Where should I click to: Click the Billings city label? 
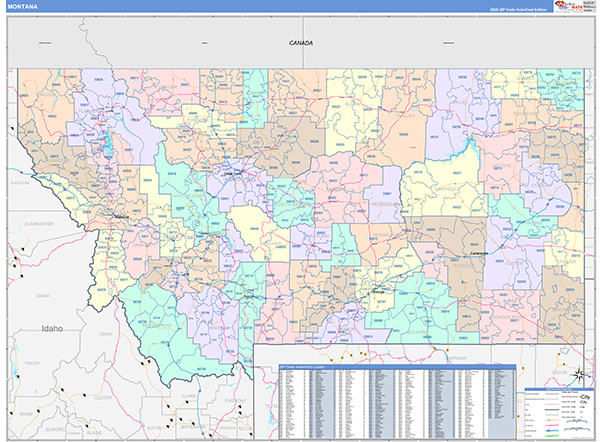379,290
